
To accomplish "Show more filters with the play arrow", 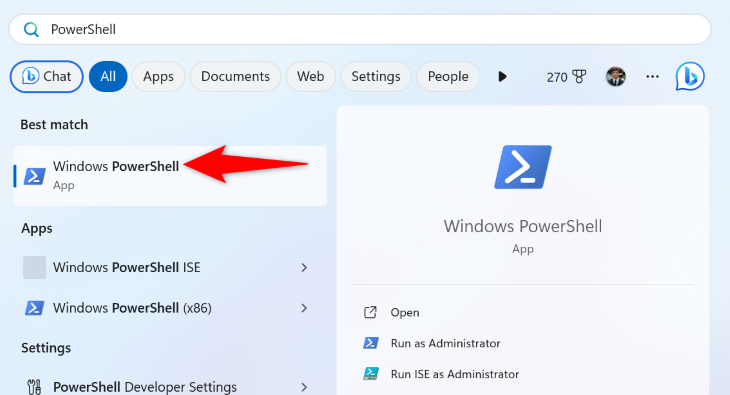I will click(x=502, y=76).
